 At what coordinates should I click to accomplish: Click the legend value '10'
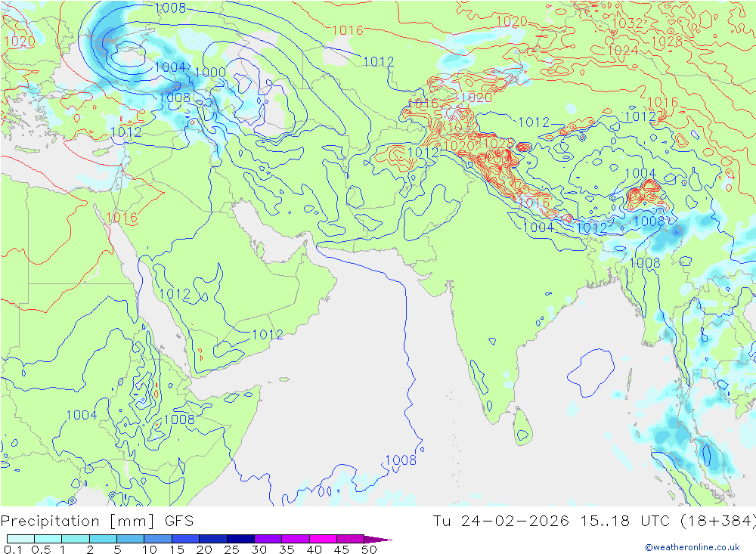pyautogui.click(x=150, y=549)
